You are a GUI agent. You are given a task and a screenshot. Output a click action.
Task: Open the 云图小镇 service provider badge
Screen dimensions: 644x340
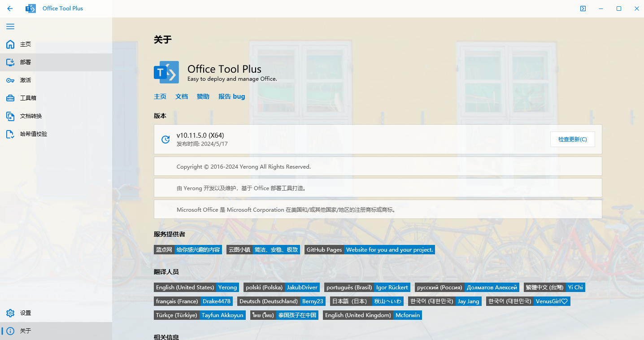point(263,250)
